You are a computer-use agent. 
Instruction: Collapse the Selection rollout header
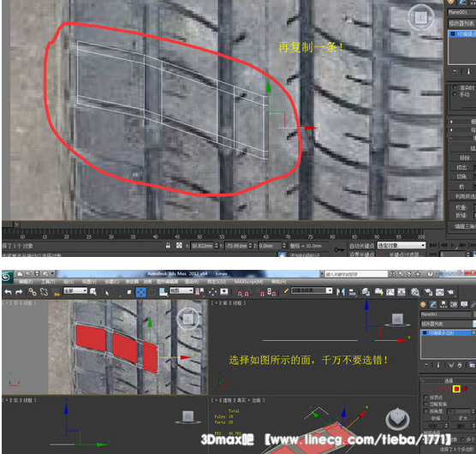coord(448,380)
